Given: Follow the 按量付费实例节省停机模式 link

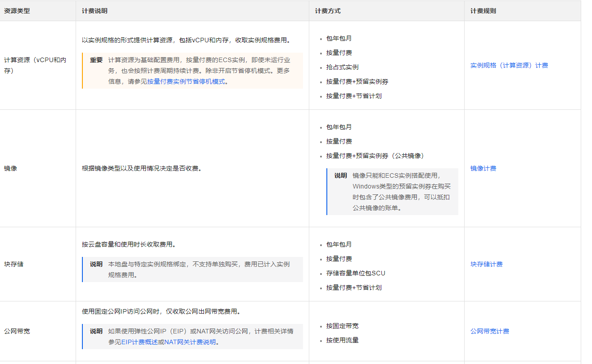Looking at the screenshot, I should (x=186, y=81).
